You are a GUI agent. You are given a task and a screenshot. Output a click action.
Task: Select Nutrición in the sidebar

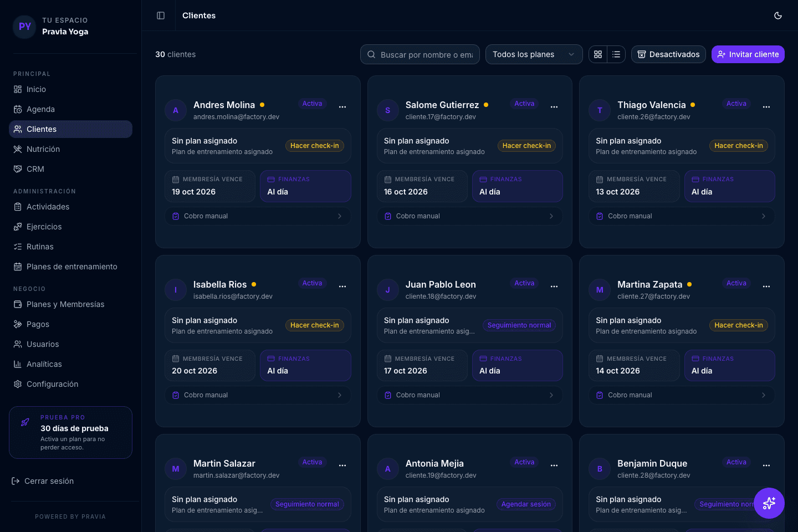point(70,149)
